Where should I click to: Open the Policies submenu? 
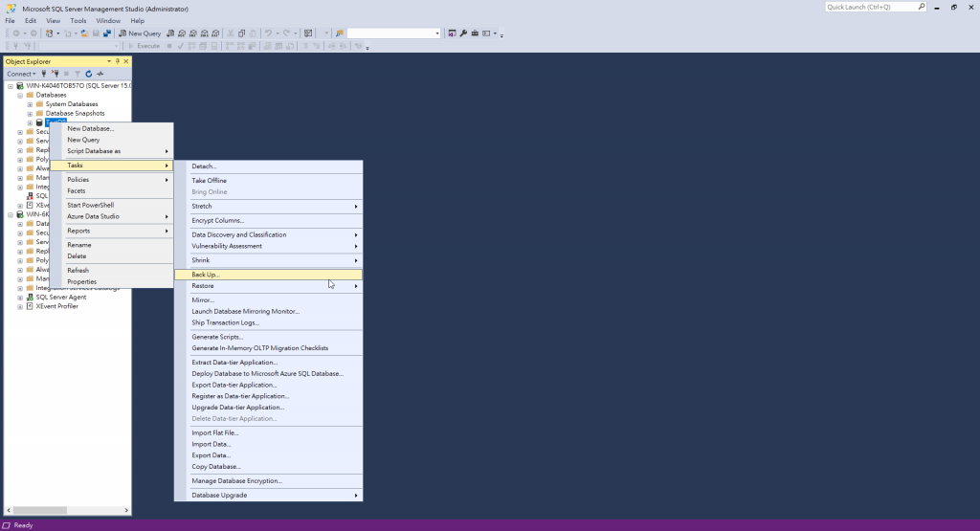(x=111, y=180)
